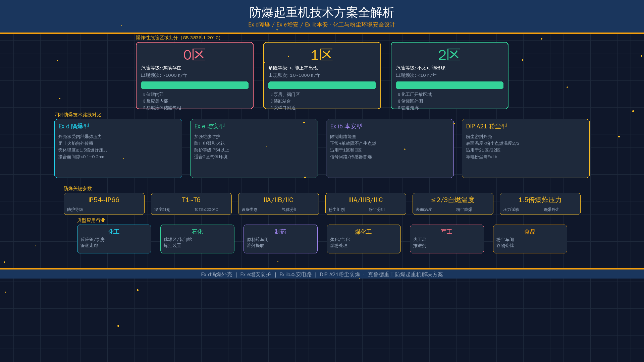Click the 化工厂开放区域 list item
This screenshot has width=644, height=362.
tap(415, 95)
